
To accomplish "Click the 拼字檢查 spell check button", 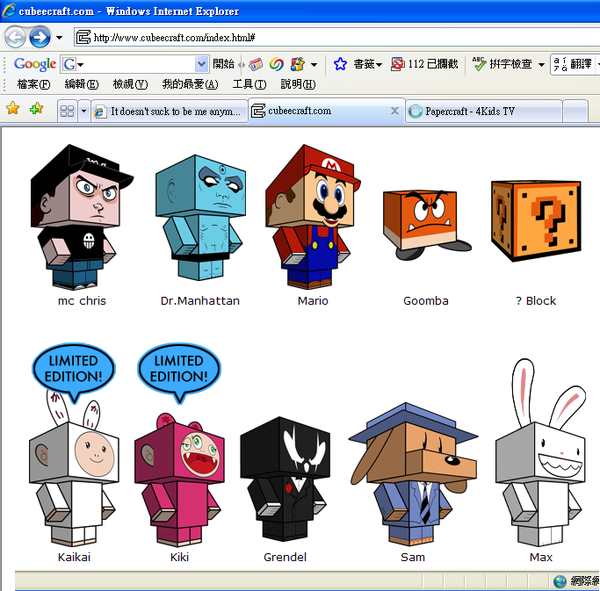I will click(503, 64).
